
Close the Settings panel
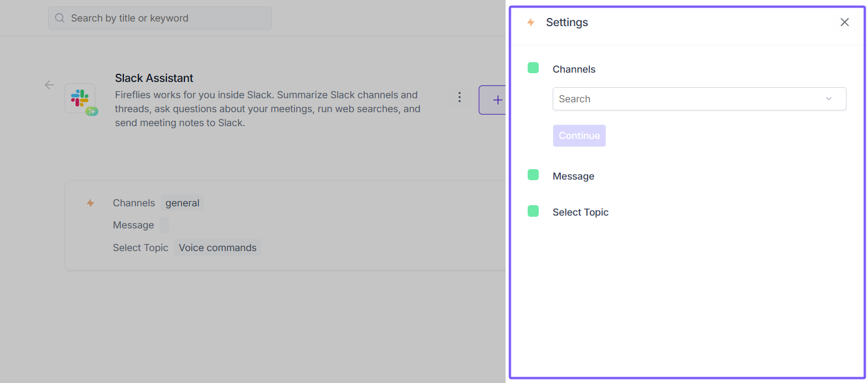pyautogui.click(x=844, y=22)
